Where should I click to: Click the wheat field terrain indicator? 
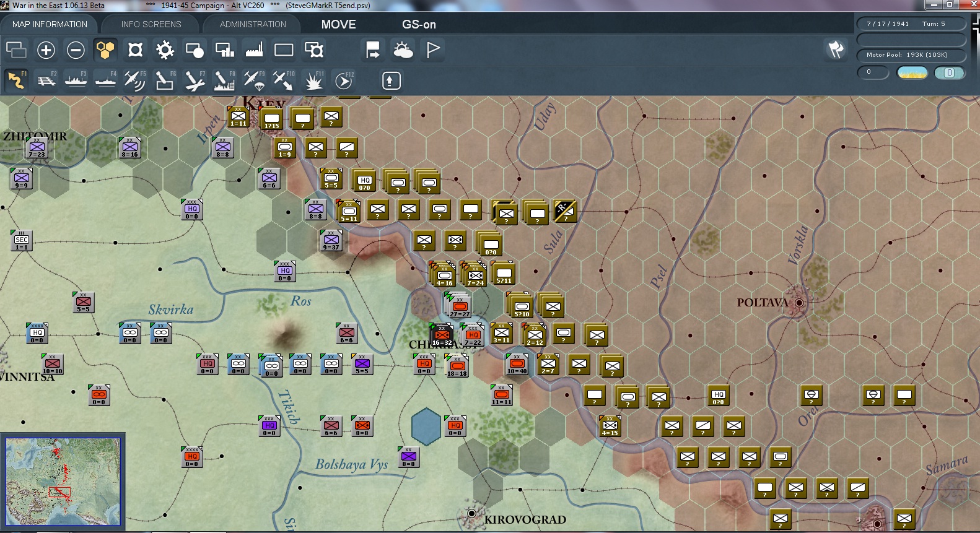(912, 72)
